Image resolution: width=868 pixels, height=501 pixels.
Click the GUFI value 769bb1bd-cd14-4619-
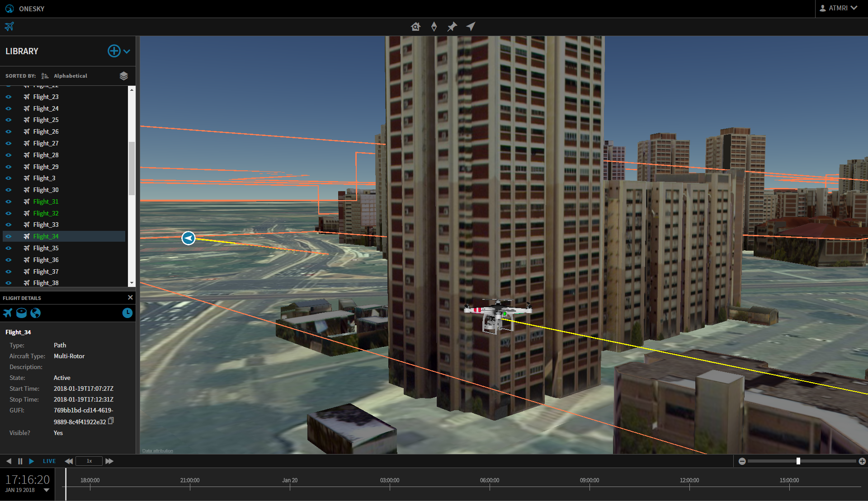(x=83, y=410)
